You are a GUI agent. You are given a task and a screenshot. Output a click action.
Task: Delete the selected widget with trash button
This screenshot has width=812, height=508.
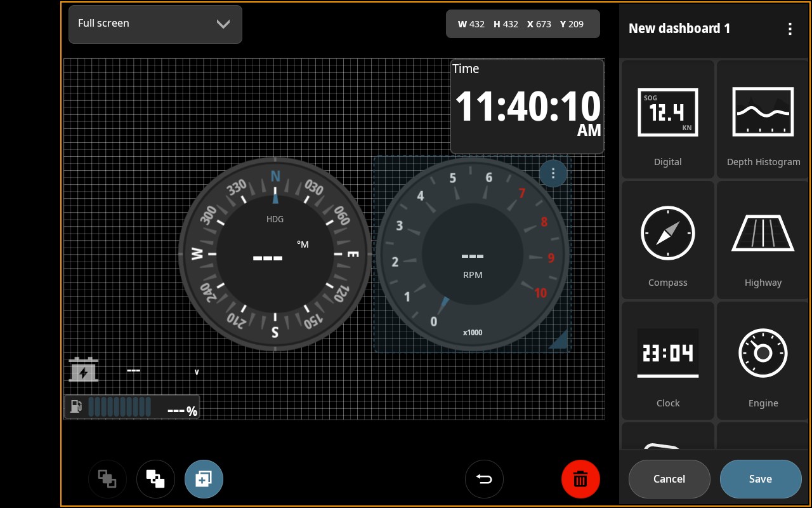point(580,479)
